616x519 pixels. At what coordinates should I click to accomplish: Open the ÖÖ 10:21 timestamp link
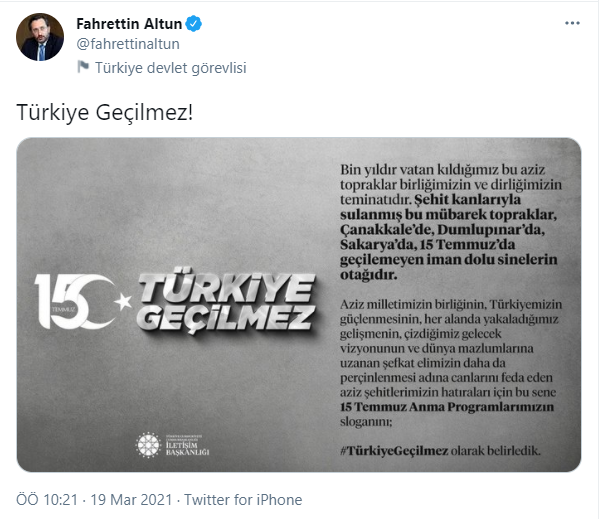tap(47, 500)
